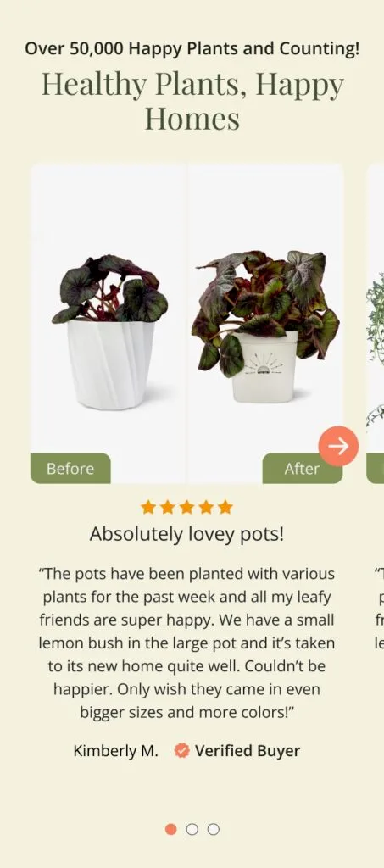Click the first orange rating star
Viewport: 384px width, 868px height.
click(x=147, y=507)
